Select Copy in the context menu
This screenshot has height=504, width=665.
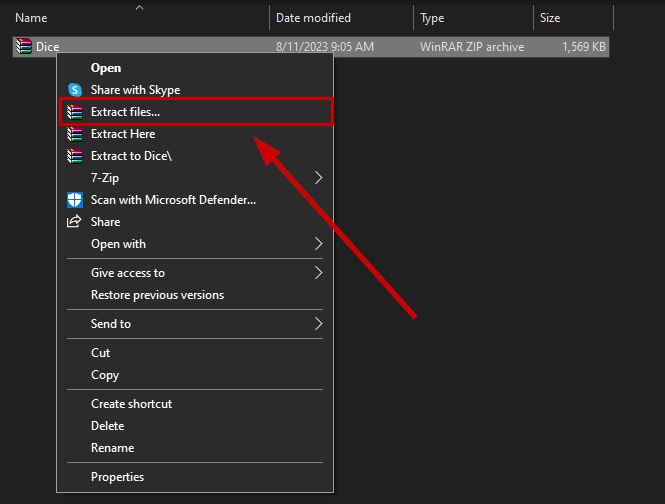tap(105, 375)
